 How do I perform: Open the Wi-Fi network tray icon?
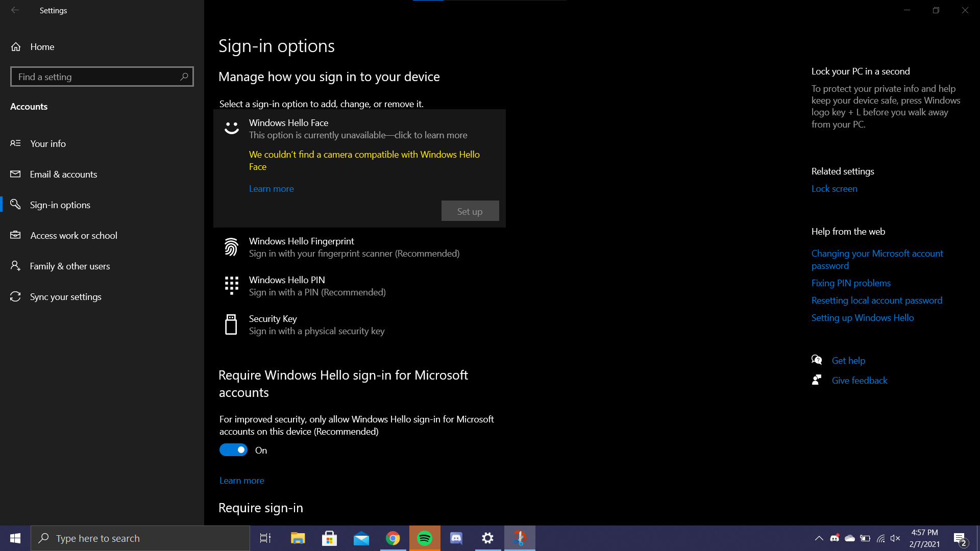tap(881, 538)
